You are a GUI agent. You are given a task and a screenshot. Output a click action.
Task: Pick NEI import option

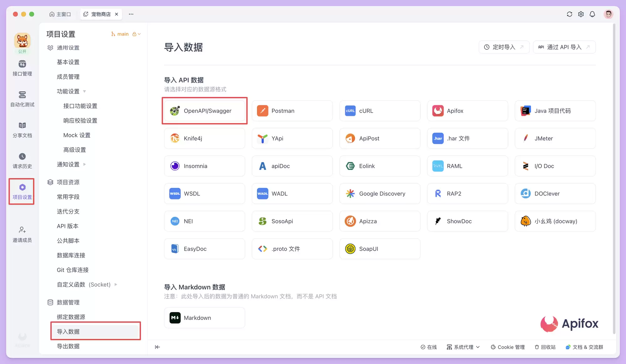204,221
